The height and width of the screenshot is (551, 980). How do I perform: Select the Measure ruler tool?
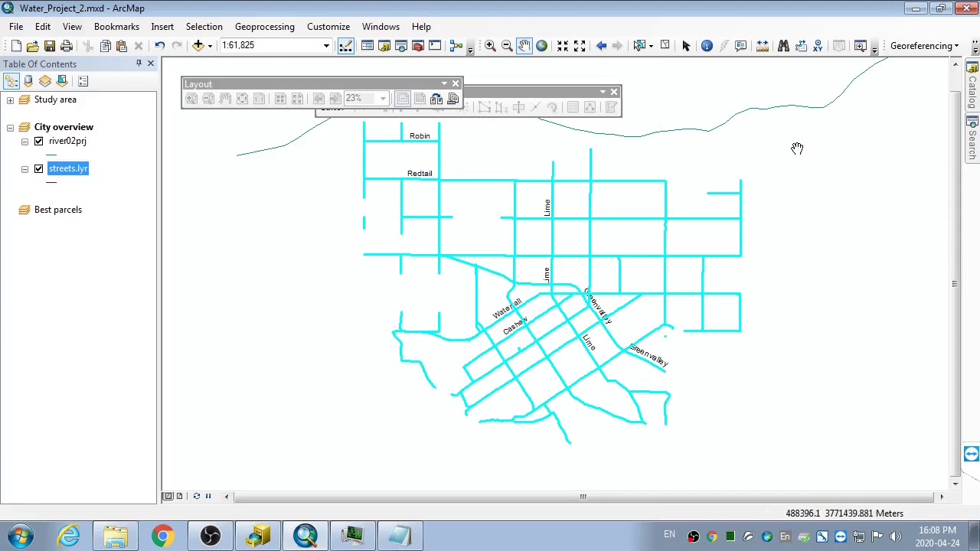pos(762,46)
